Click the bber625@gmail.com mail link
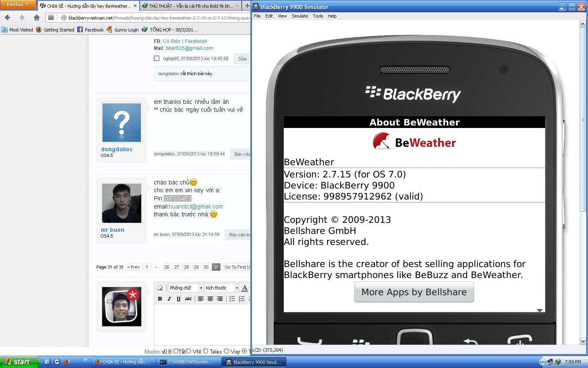Screen dimensions: 588x368 click(189, 48)
